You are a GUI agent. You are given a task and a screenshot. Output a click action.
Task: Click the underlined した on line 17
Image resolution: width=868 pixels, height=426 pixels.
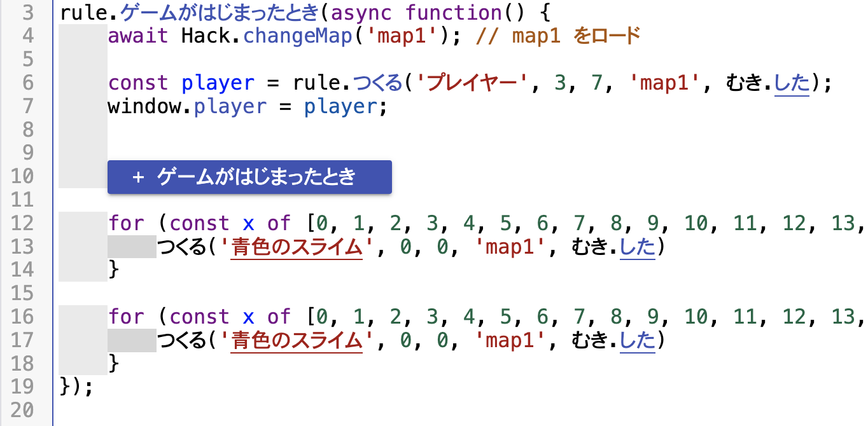point(637,341)
